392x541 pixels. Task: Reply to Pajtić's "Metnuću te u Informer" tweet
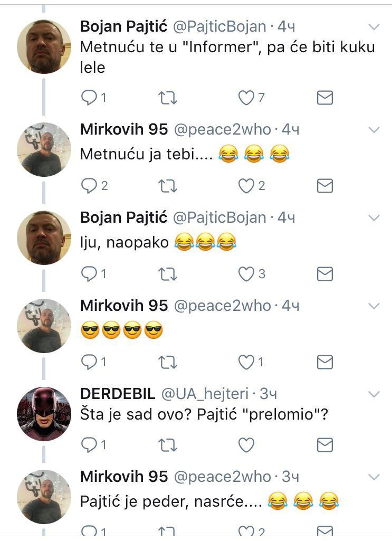pos(89,98)
